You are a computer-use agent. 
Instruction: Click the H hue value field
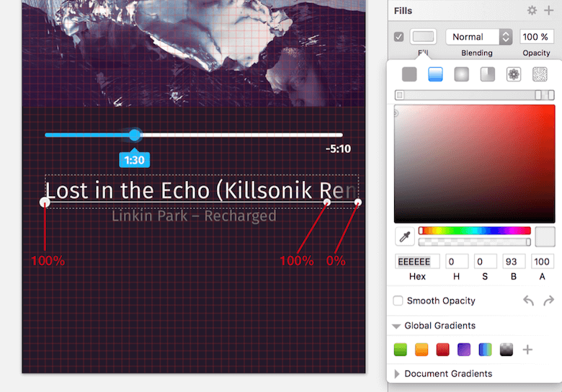(x=457, y=262)
